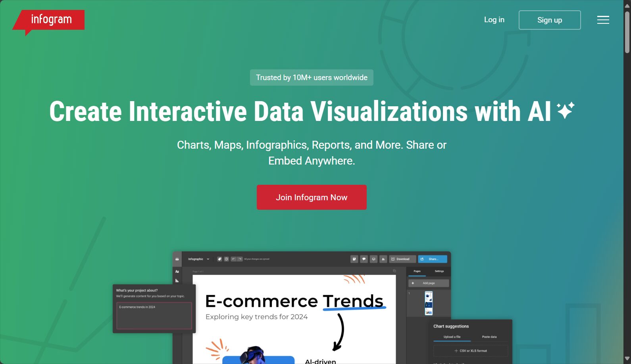Click the Trusted by 10M+ users badge
Image resolution: width=631 pixels, height=364 pixels.
click(x=312, y=77)
